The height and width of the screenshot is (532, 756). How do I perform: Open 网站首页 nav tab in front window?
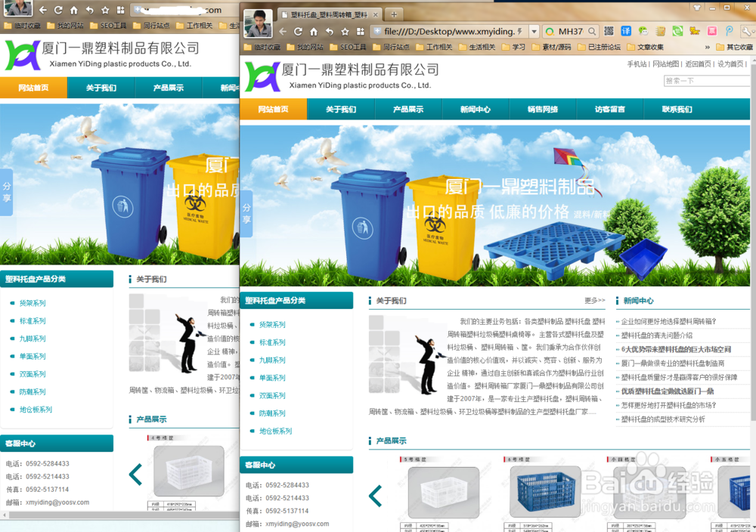pyautogui.click(x=274, y=109)
